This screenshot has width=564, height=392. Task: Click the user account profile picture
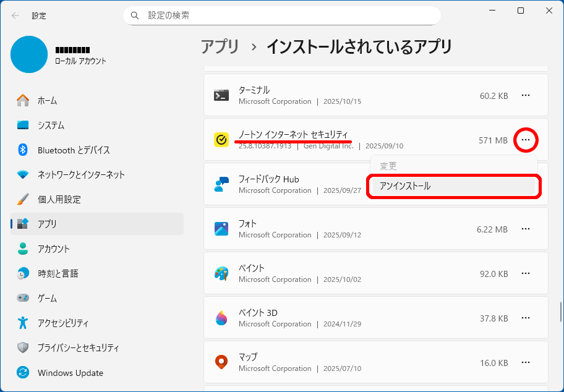[x=29, y=54]
